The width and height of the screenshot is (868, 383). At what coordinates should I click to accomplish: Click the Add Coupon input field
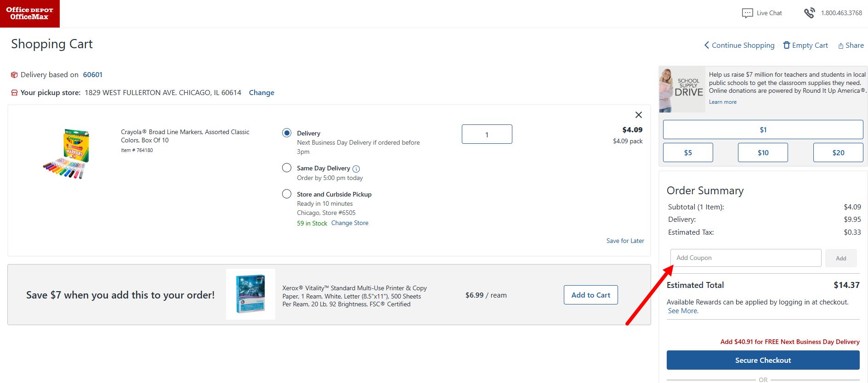pos(746,258)
